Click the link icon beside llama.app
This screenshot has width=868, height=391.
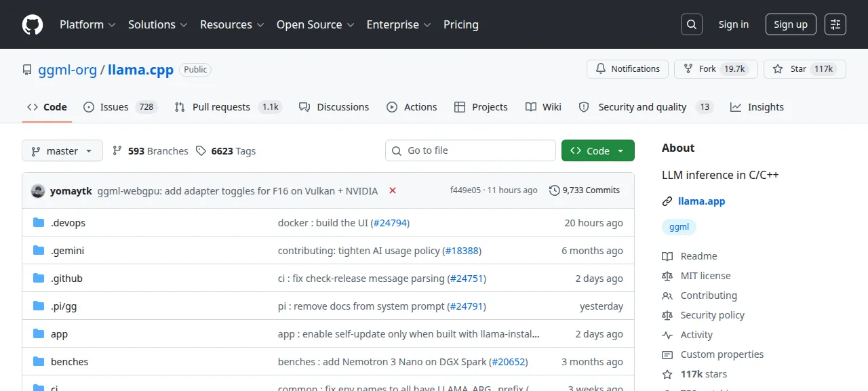point(667,201)
